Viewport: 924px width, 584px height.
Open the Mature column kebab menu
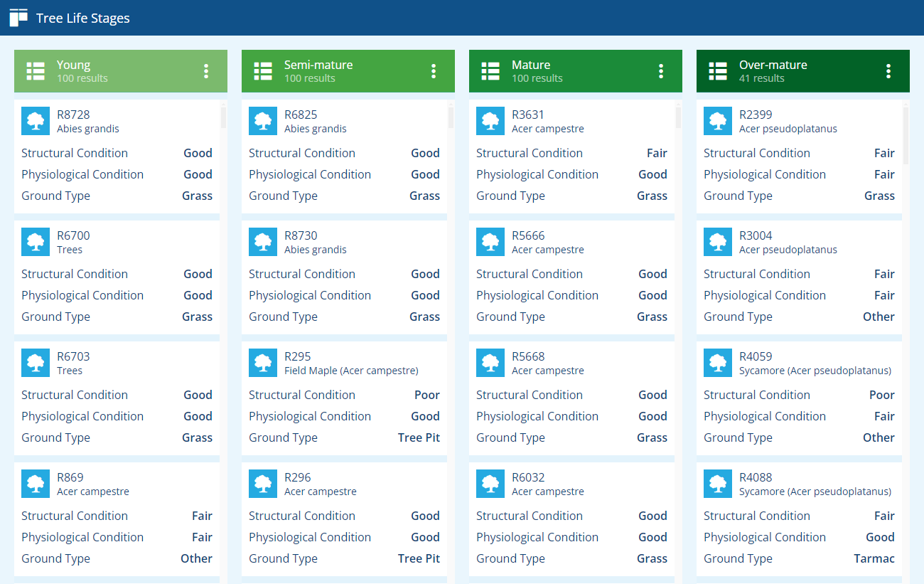click(661, 71)
